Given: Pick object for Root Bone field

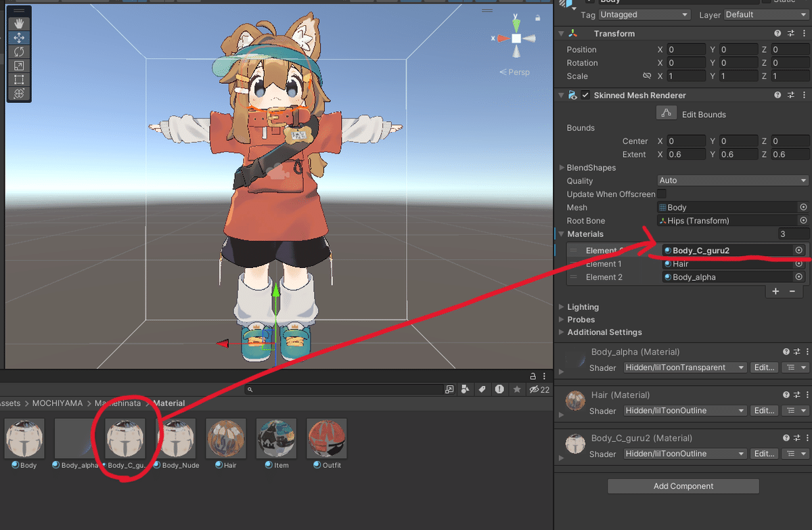Looking at the screenshot, I should [x=803, y=221].
